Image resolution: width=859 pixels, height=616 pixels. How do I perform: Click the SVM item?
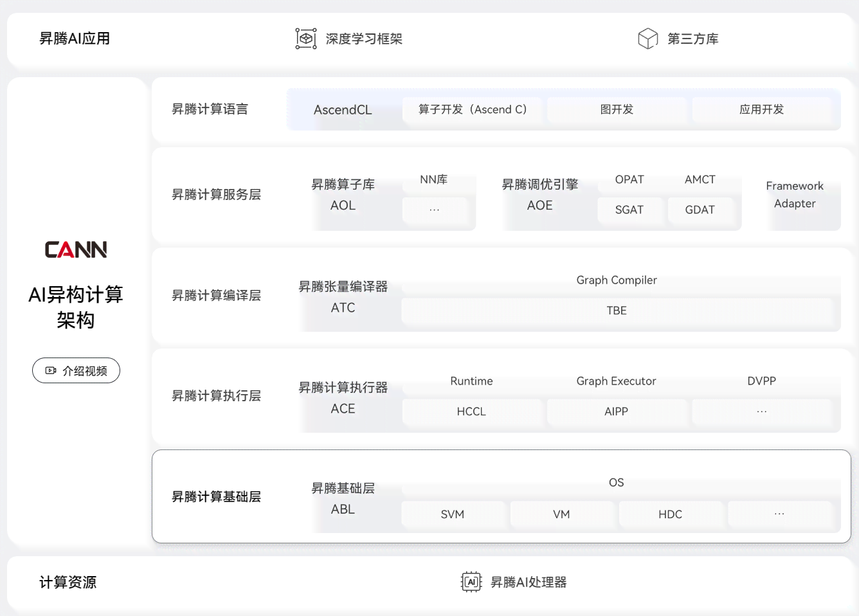(453, 514)
